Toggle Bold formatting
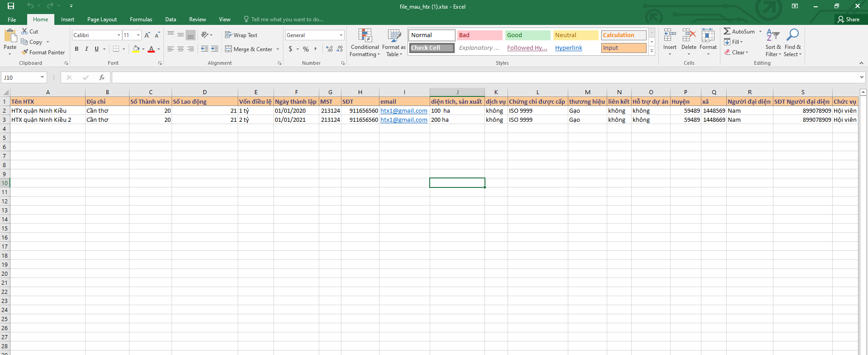 pyautogui.click(x=77, y=49)
